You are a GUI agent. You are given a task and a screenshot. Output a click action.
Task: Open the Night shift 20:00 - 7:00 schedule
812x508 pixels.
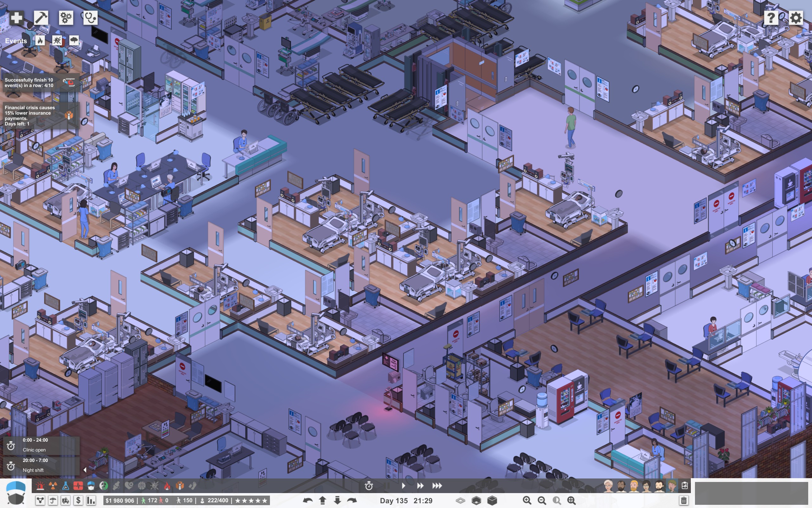(x=41, y=465)
